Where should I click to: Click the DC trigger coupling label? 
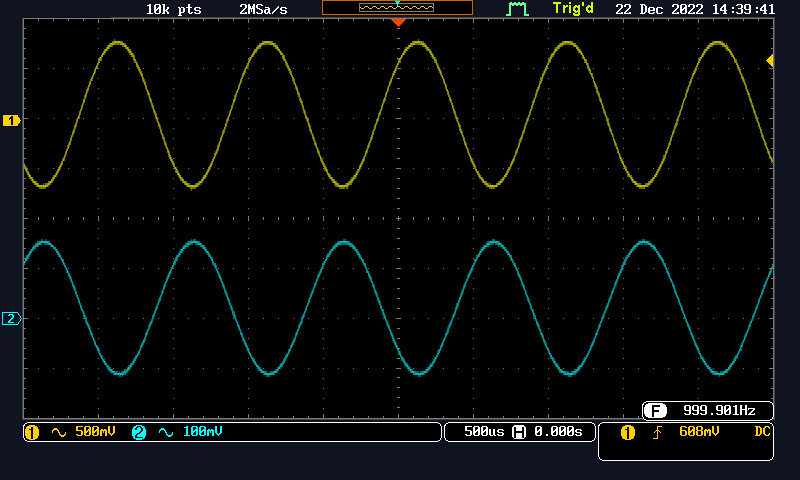coord(762,432)
